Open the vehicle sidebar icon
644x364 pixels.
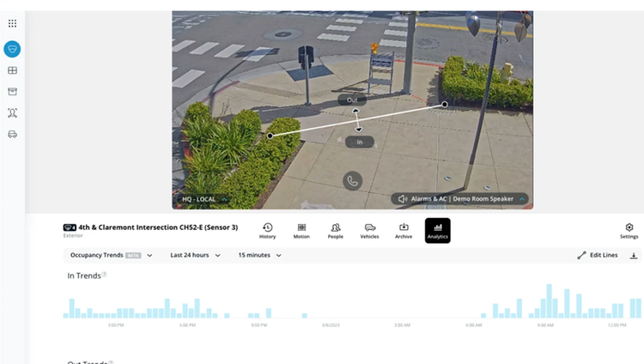point(12,134)
